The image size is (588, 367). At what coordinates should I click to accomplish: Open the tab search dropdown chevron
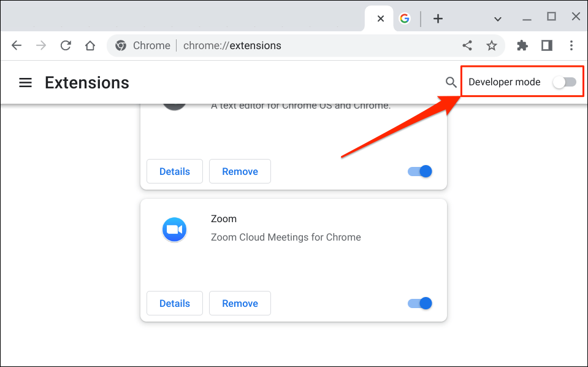point(498,18)
